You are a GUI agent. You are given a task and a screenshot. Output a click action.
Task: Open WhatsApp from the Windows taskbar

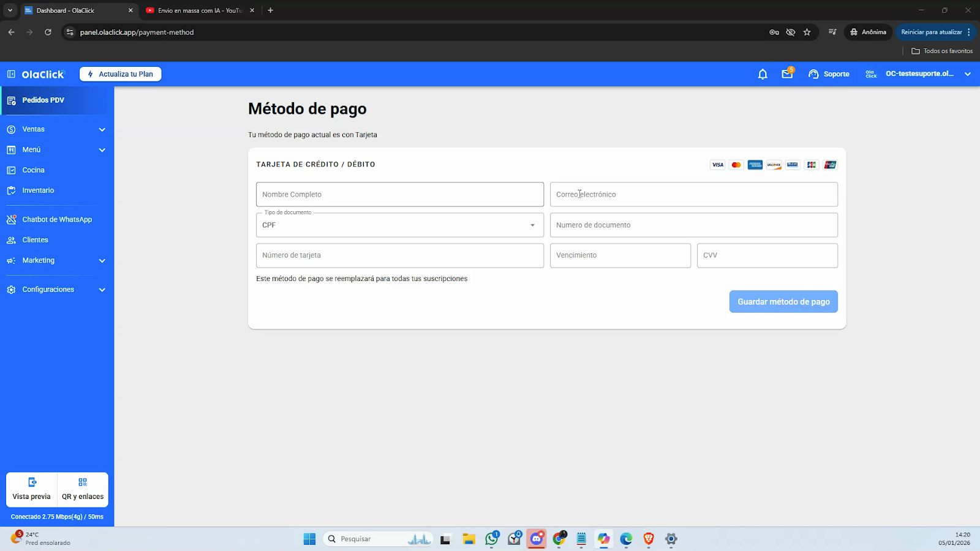coord(492,539)
